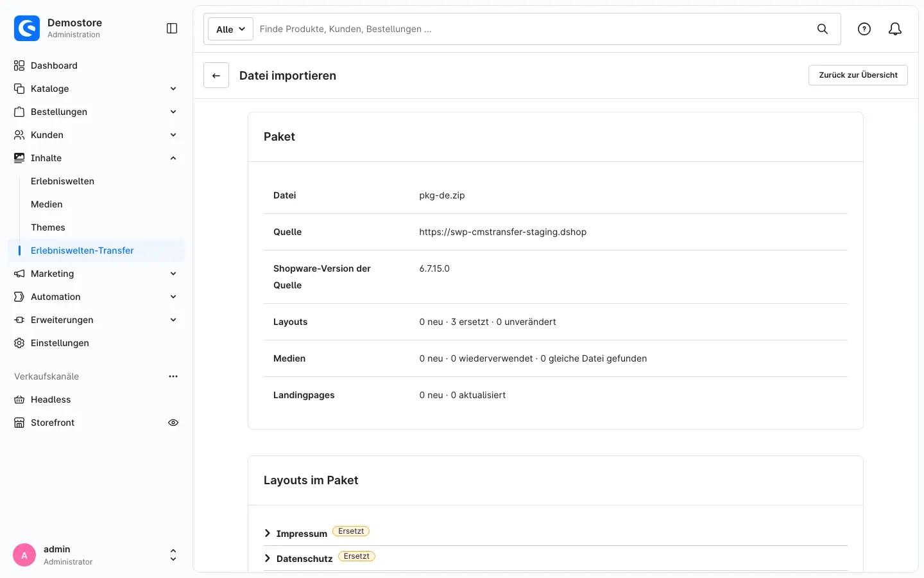The image size is (924, 578).
Task: Open notifications bell icon
Action: pyautogui.click(x=895, y=29)
